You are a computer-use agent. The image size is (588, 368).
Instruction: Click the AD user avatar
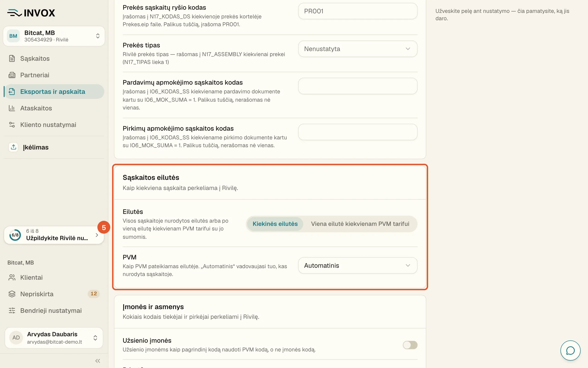[x=16, y=338]
